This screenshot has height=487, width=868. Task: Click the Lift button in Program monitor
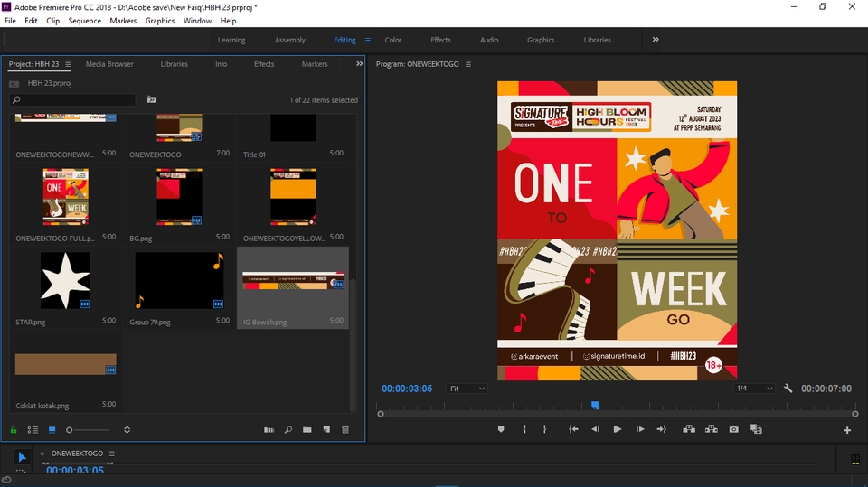click(x=689, y=429)
